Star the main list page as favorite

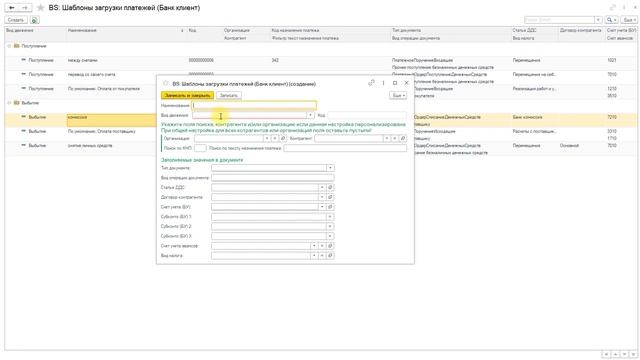click(40, 8)
